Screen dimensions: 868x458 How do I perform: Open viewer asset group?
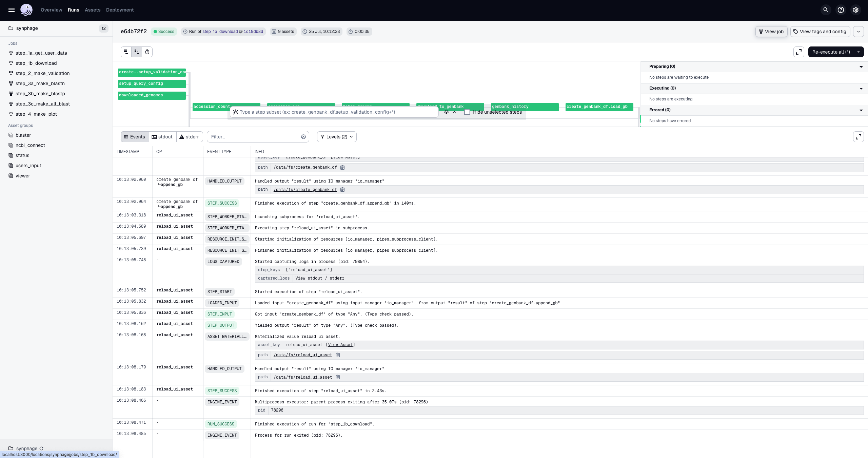point(23,176)
